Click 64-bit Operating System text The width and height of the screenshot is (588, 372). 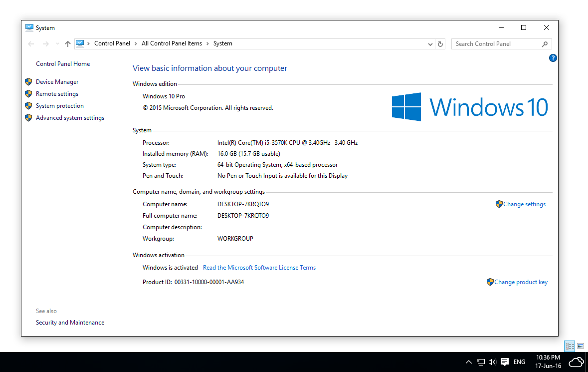point(277,165)
